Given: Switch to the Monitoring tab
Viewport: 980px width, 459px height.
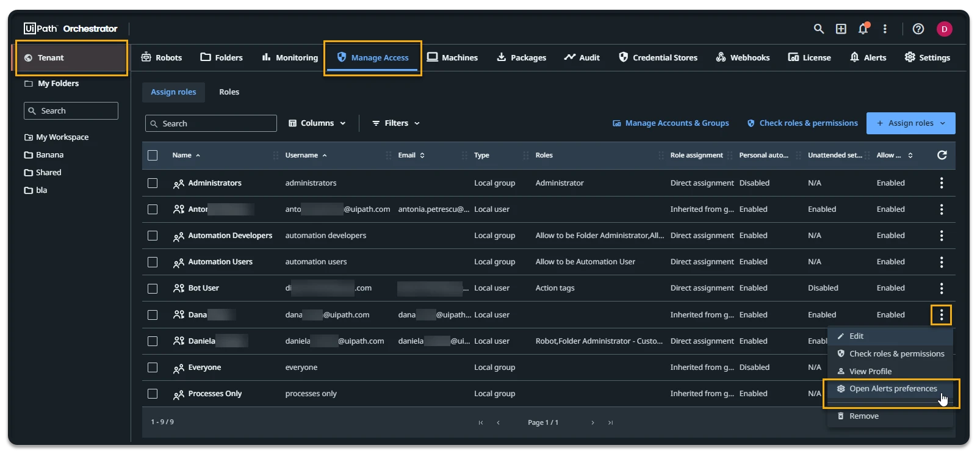Looking at the screenshot, I should coord(290,57).
